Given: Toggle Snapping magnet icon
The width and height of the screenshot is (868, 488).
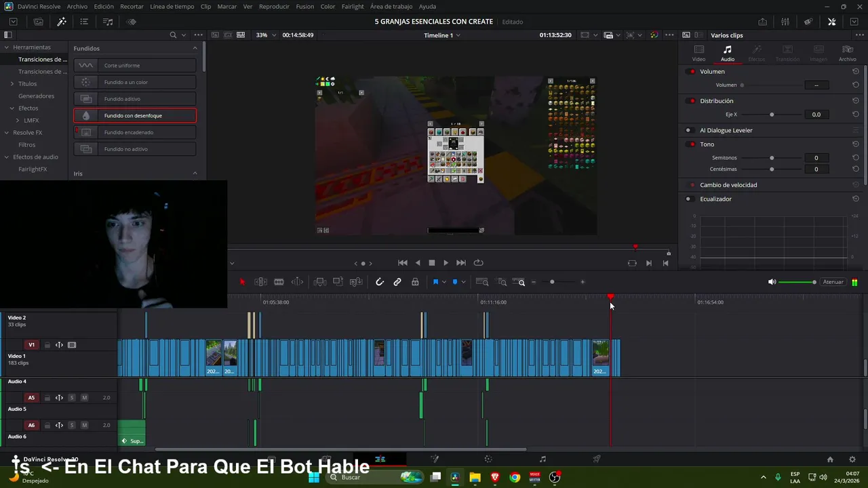Looking at the screenshot, I should point(380,282).
